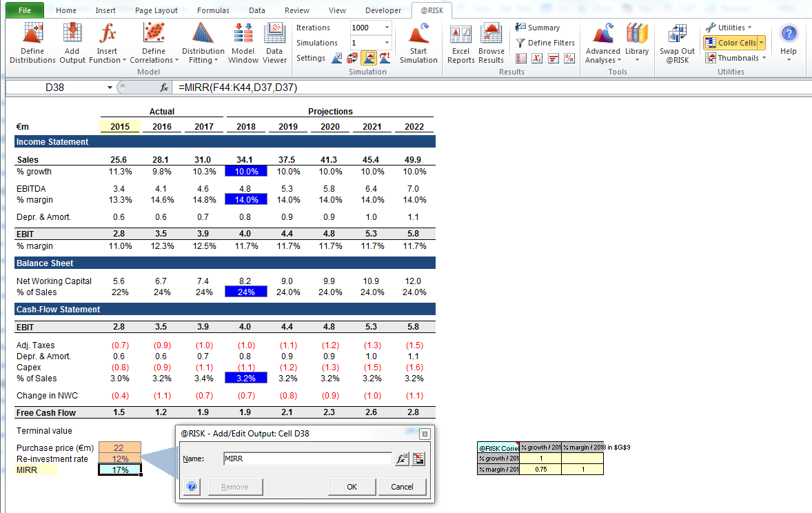The height and width of the screenshot is (513, 812).
Task: Open the Library tool
Action: 637,43
